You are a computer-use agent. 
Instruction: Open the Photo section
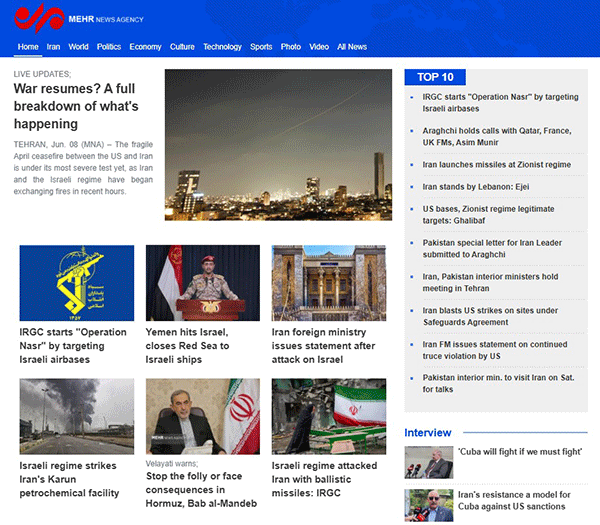click(x=291, y=47)
